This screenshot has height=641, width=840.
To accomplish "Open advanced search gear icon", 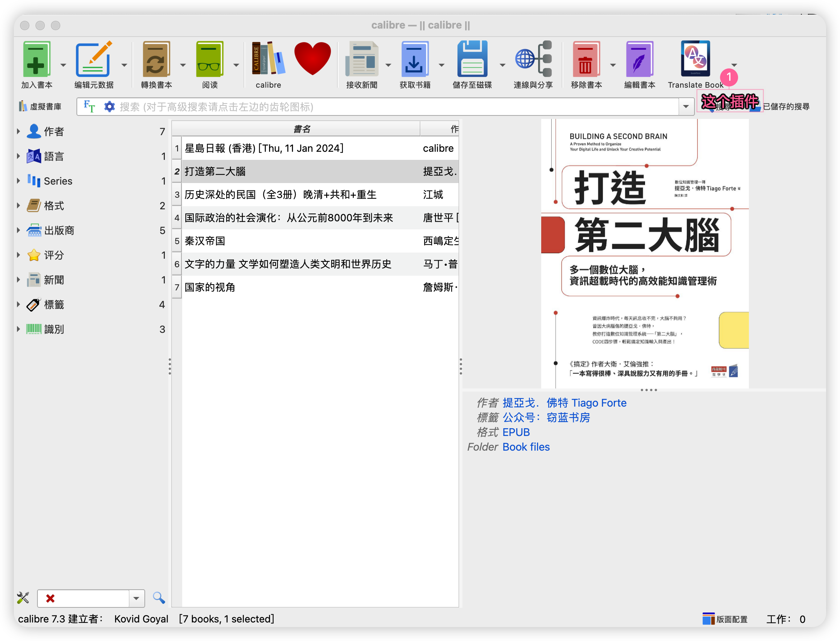I will pyautogui.click(x=110, y=107).
